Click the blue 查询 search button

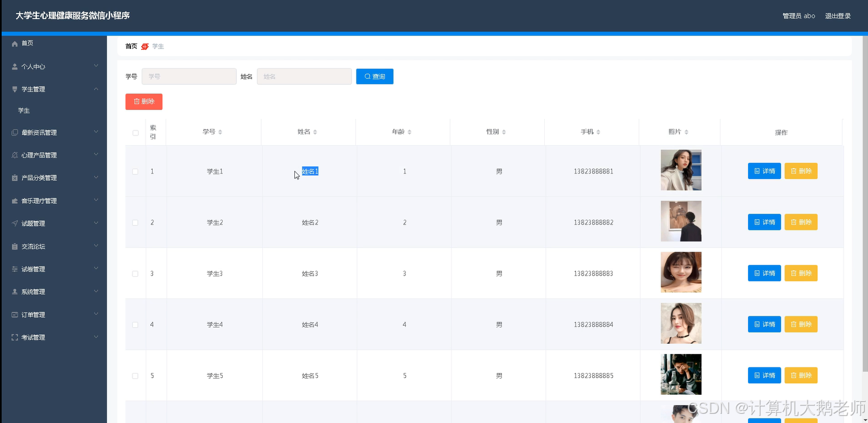[x=375, y=77]
